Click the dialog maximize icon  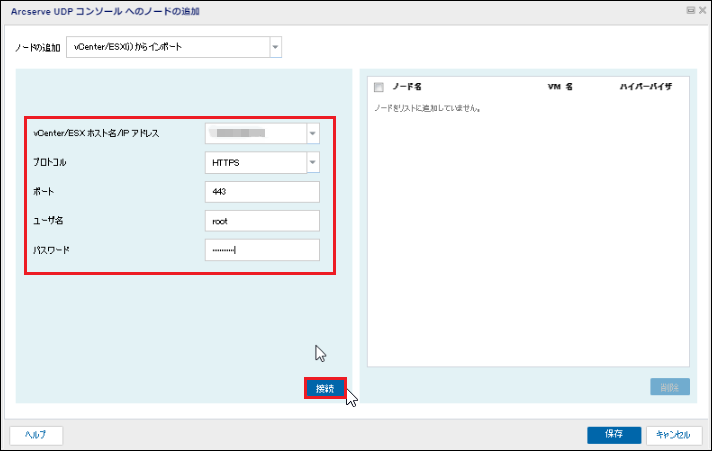point(691,10)
